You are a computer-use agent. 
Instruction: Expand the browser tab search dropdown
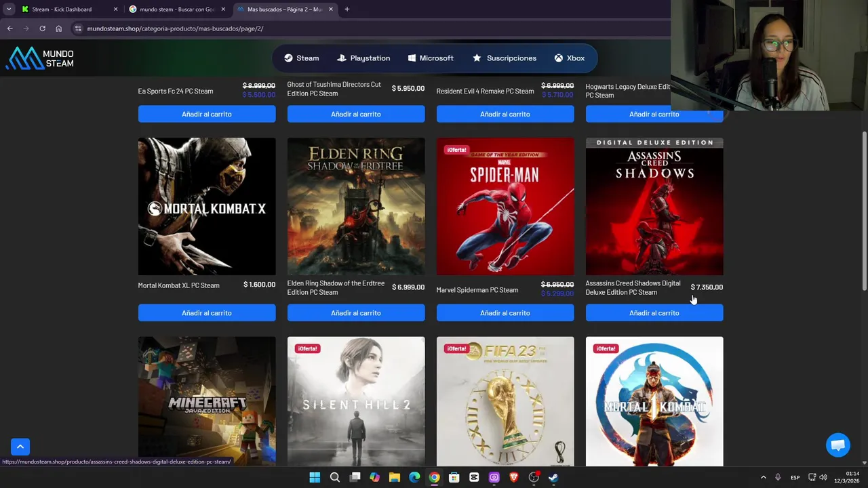[x=8, y=9]
